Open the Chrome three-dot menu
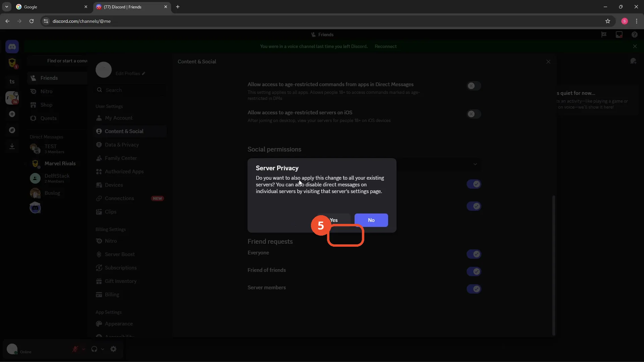 coord(637,21)
